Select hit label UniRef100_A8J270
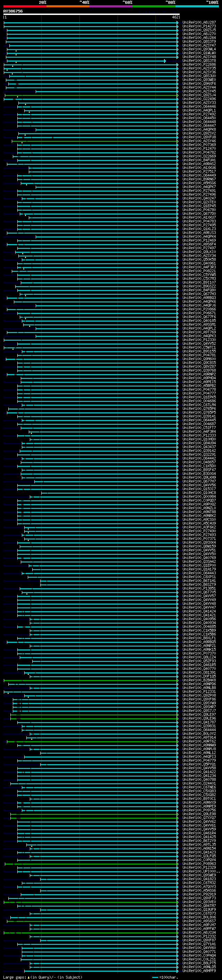This screenshot has height=980, width=222. [199, 34]
